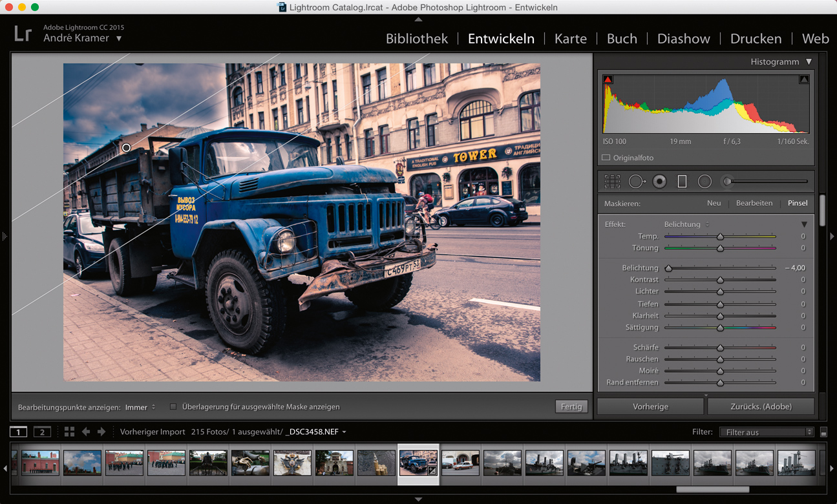Viewport: 837px width, 504px height.
Task: Select the Crop Overlay tool
Action: tap(611, 182)
